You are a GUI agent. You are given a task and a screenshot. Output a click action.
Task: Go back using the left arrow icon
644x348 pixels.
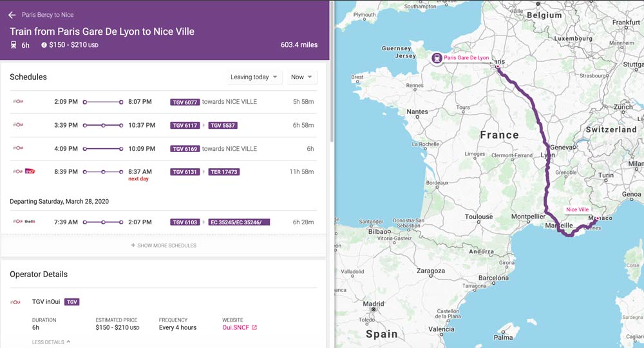[x=12, y=15]
